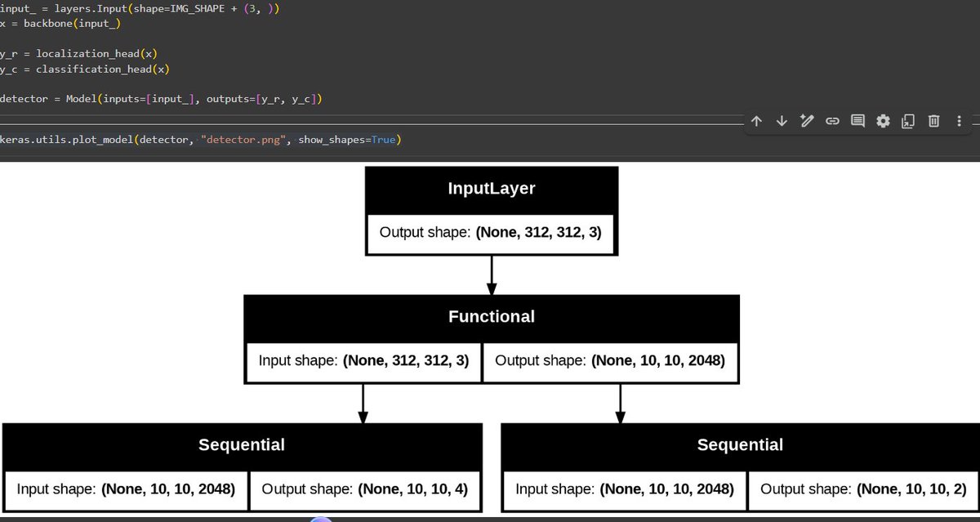Add a comment via the comment icon

(x=857, y=122)
